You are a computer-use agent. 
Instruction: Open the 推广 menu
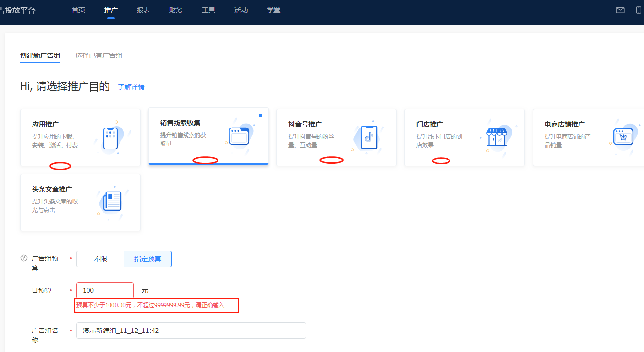click(111, 10)
